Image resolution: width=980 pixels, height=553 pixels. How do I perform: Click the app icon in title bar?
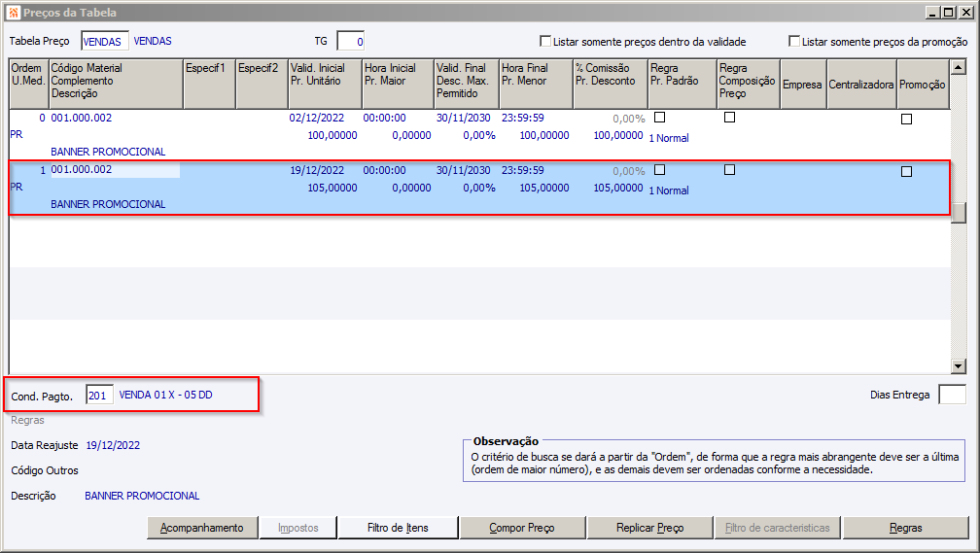pos(12,12)
